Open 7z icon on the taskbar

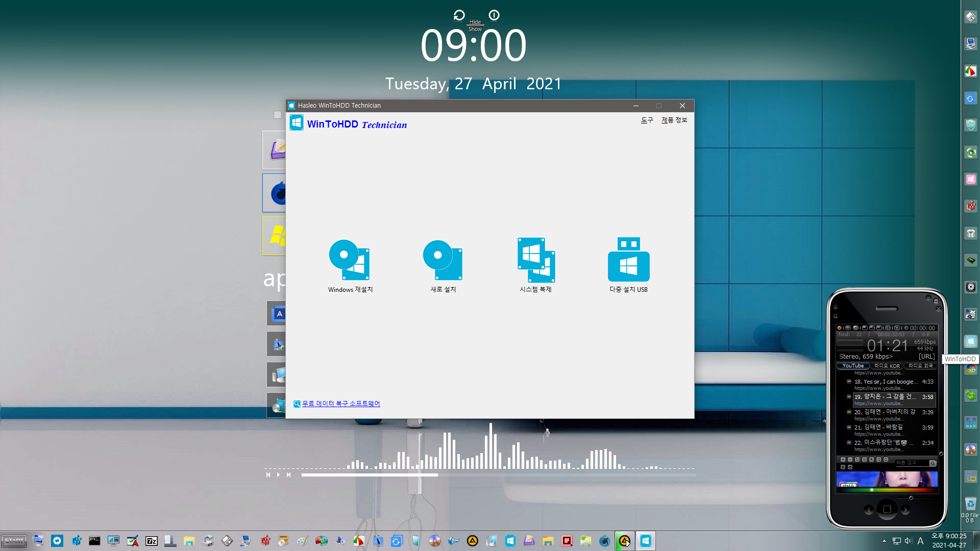(152, 541)
